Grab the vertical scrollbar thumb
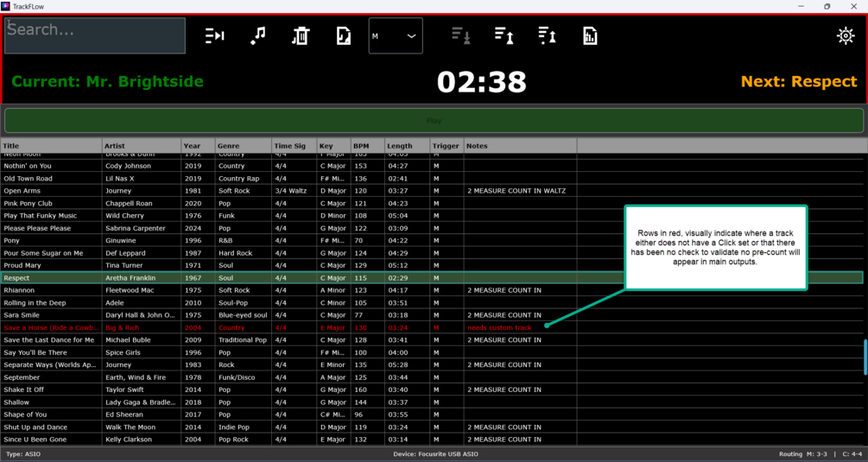 pos(865,358)
